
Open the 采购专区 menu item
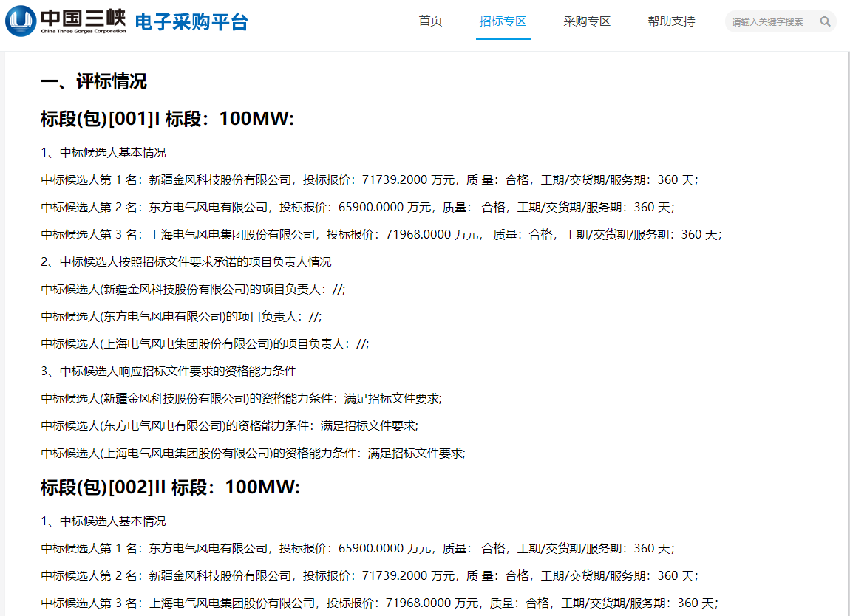coord(587,21)
